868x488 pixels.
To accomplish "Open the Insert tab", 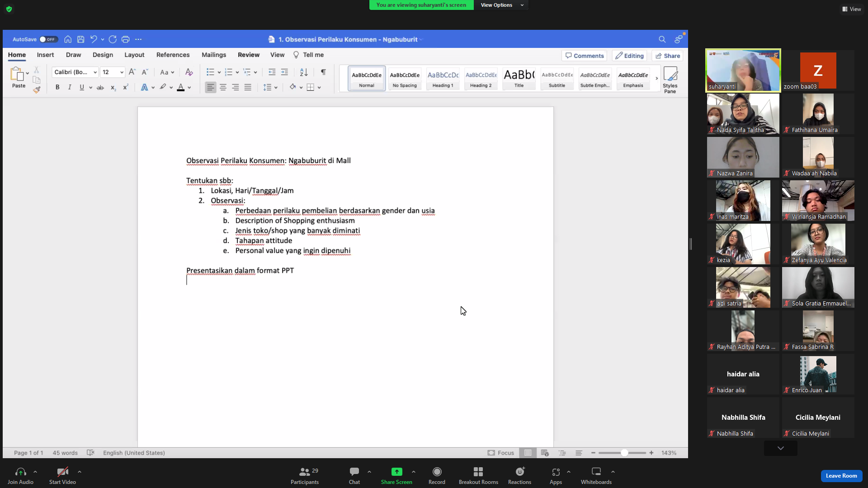I will [45, 55].
